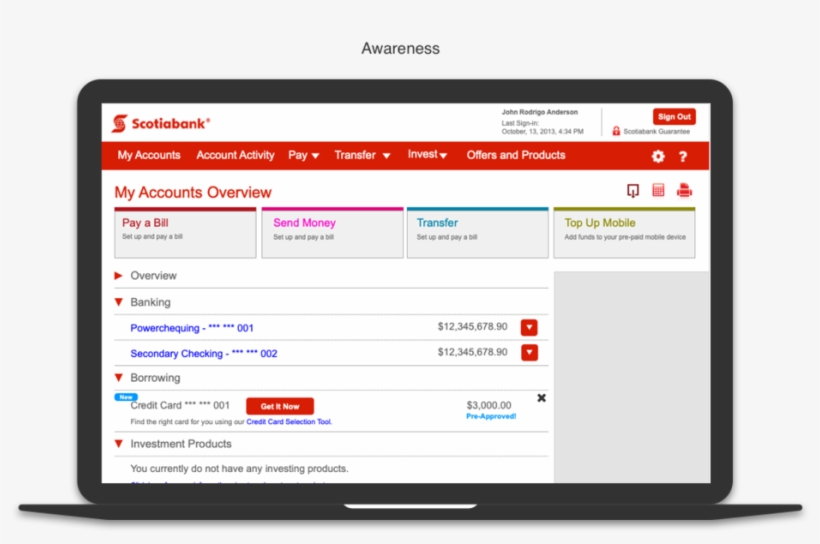This screenshot has width=820, height=544.
Task: Open the Transfer dropdown in navigation bar
Action: point(362,155)
